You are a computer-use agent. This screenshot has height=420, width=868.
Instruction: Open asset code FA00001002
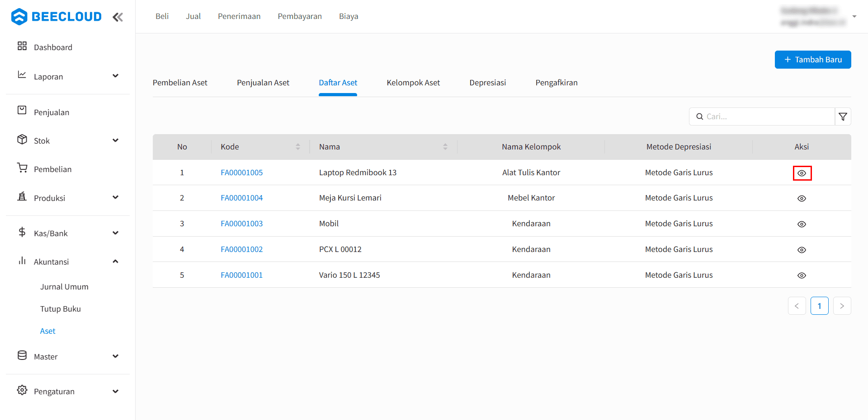[241, 249]
